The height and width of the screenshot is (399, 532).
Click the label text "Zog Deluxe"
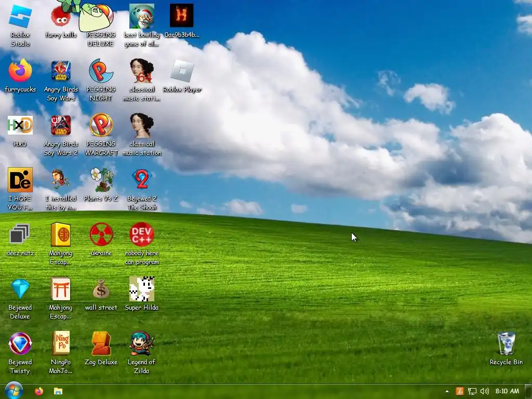101,362
